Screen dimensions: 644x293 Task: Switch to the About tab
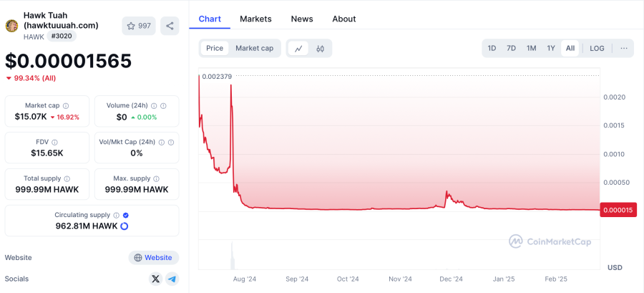[344, 19]
